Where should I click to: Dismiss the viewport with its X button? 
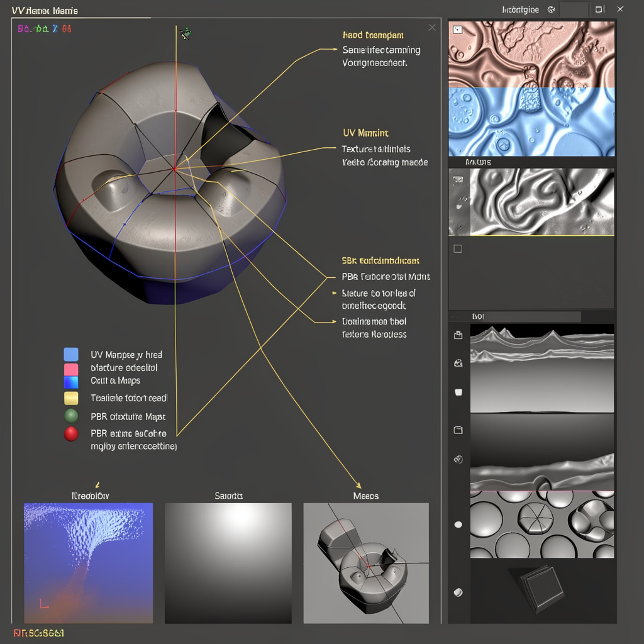[431, 28]
